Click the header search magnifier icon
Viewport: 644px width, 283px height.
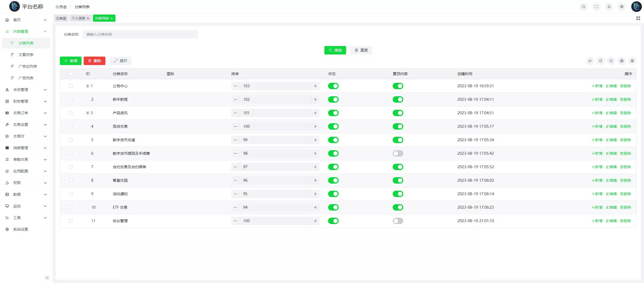[584, 7]
